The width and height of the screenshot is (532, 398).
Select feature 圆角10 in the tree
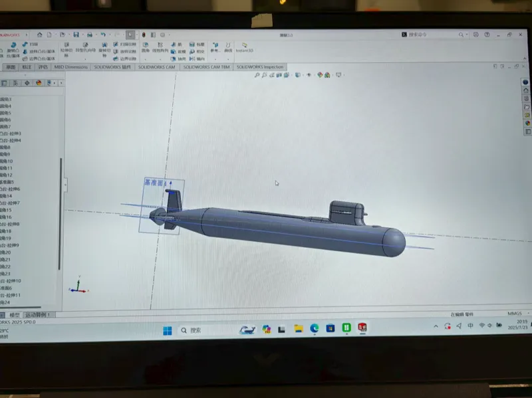click(x=7, y=161)
